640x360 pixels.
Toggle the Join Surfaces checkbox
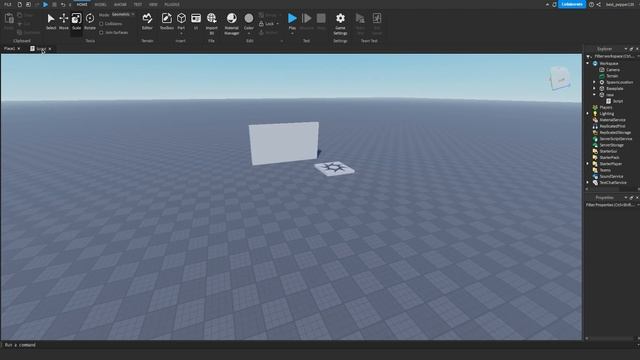pyautogui.click(x=101, y=33)
